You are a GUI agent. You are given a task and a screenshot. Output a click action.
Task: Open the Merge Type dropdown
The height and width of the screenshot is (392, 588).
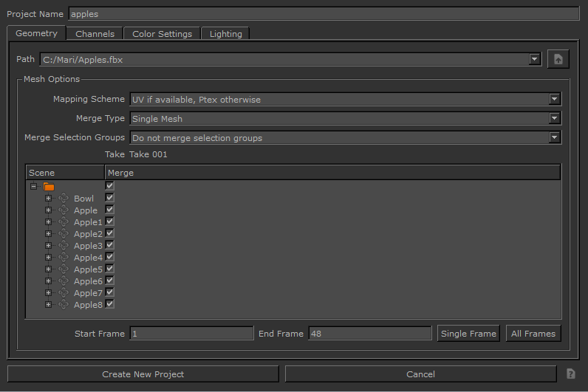tap(345, 118)
